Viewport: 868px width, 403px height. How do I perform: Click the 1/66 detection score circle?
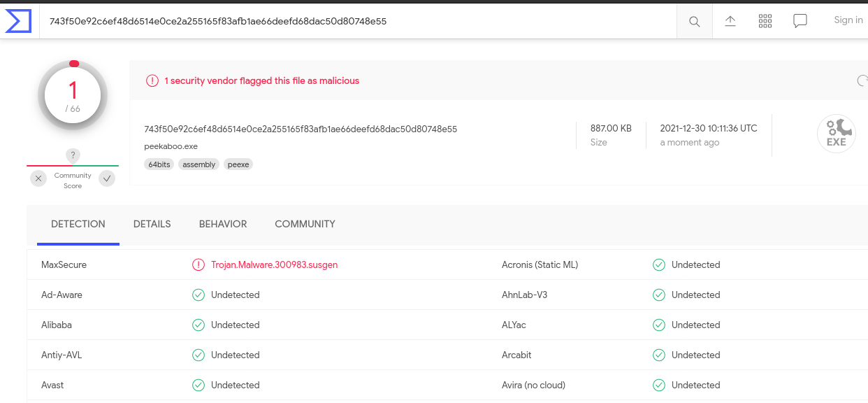(x=72, y=94)
